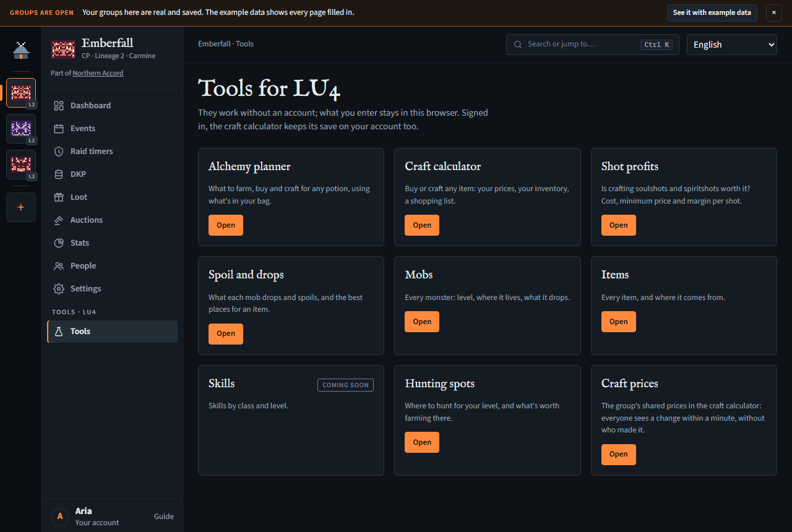The width and height of the screenshot is (792, 532).
Task: Click the Tools flask icon
Action: point(59,332)
